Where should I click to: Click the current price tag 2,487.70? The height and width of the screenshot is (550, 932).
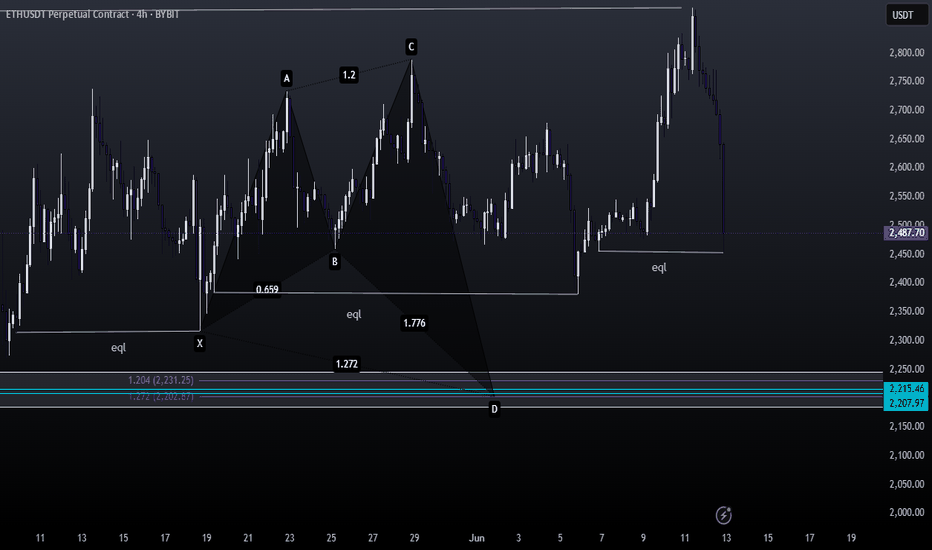click(x=907, y=232)
